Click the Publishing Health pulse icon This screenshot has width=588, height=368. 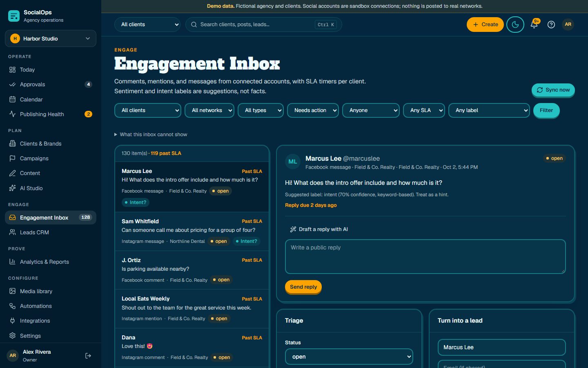click(x=12, y=114)
